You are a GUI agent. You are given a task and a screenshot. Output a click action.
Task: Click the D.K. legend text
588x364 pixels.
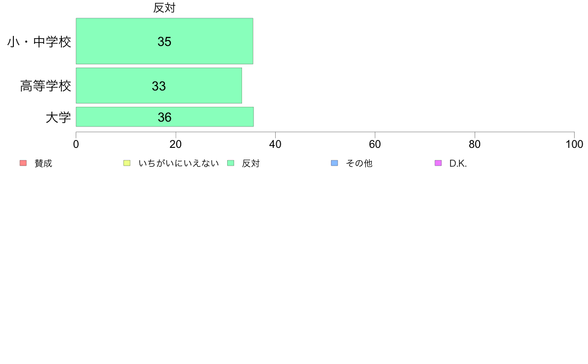(458, 163)
